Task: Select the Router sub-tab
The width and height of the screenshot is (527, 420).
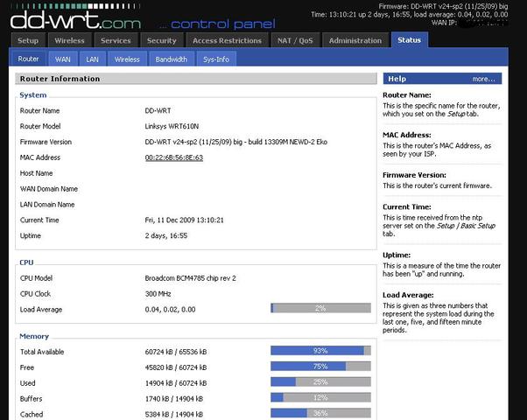Action: click(x=28, y=59)
